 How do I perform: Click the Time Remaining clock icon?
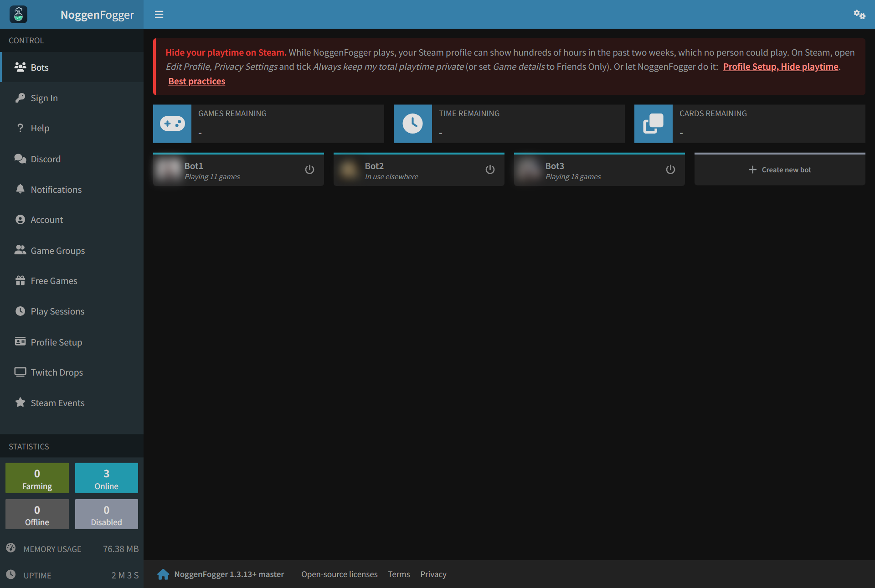coord(413,124)
